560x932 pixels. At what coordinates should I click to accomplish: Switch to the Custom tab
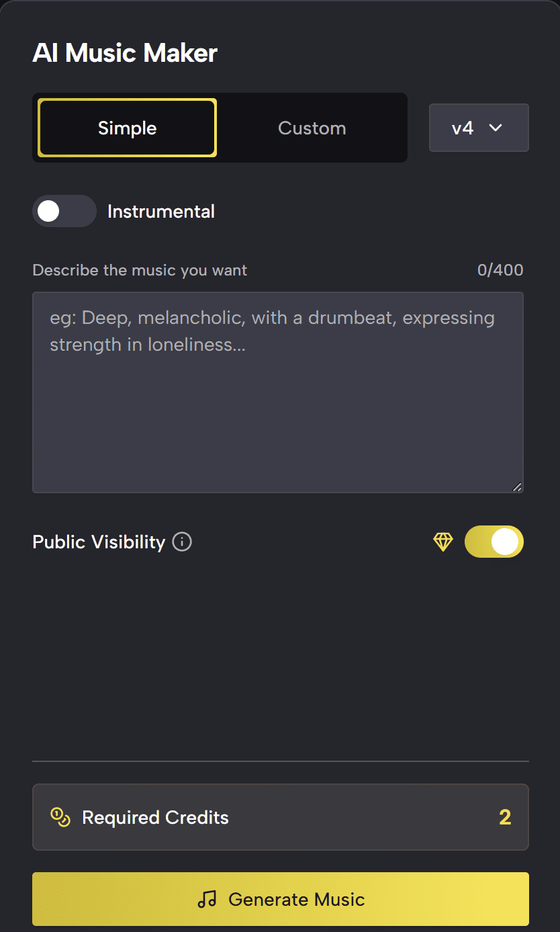312,128
